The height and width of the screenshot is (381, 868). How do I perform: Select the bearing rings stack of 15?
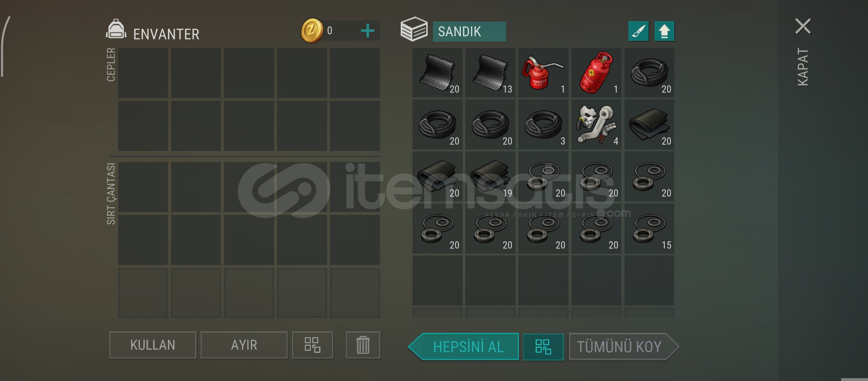coord(649,228)
